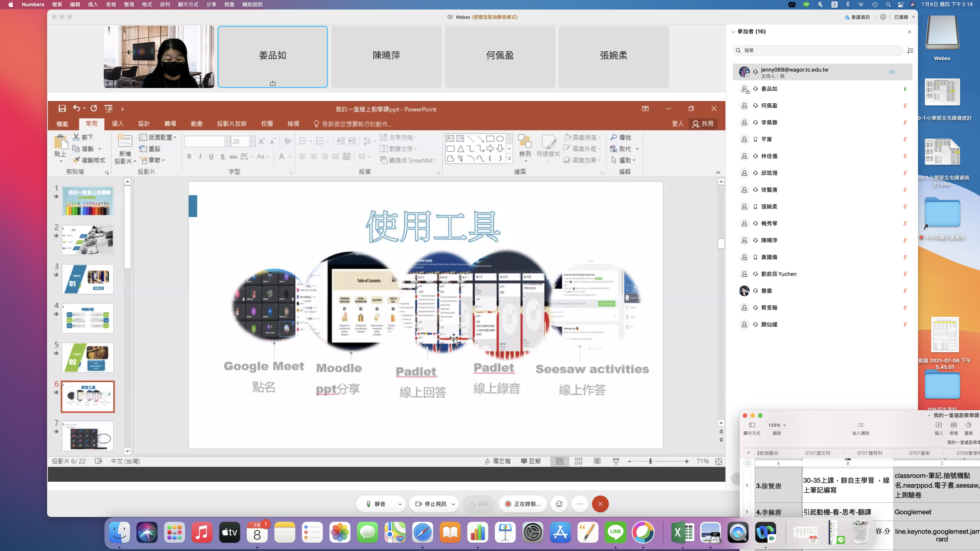This screenshot has height=551, width=980.
Task: Switch to slide sorter view icon
Action: [x=578, y=461]
